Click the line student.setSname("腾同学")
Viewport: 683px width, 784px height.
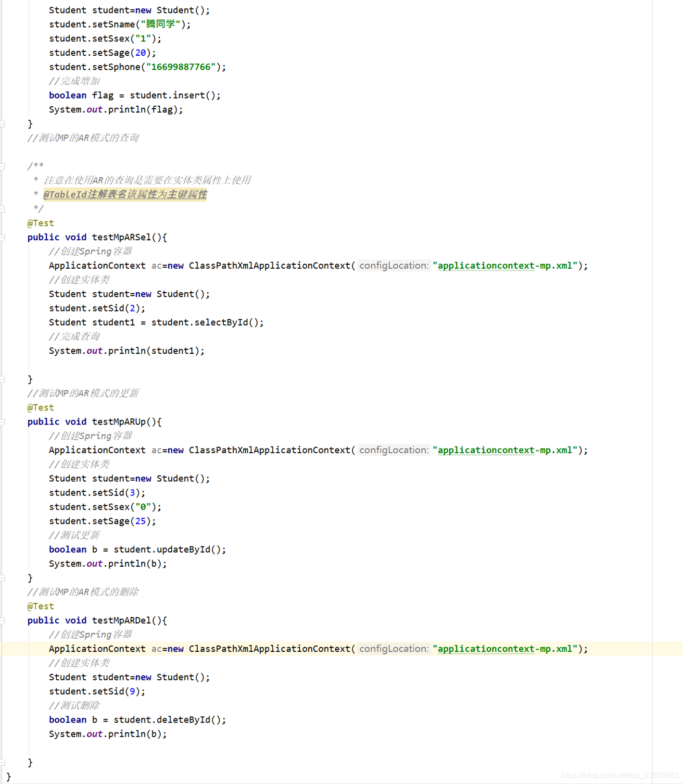click(x=120, y=24)
